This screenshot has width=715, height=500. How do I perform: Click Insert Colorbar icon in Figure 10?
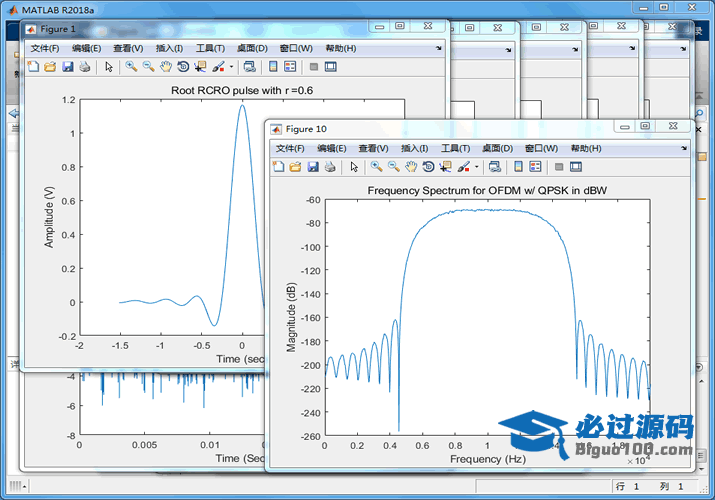[518, 167]
